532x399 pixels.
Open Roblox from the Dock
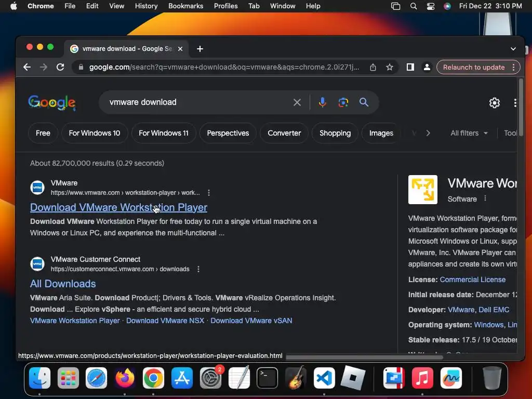[353, 378]
